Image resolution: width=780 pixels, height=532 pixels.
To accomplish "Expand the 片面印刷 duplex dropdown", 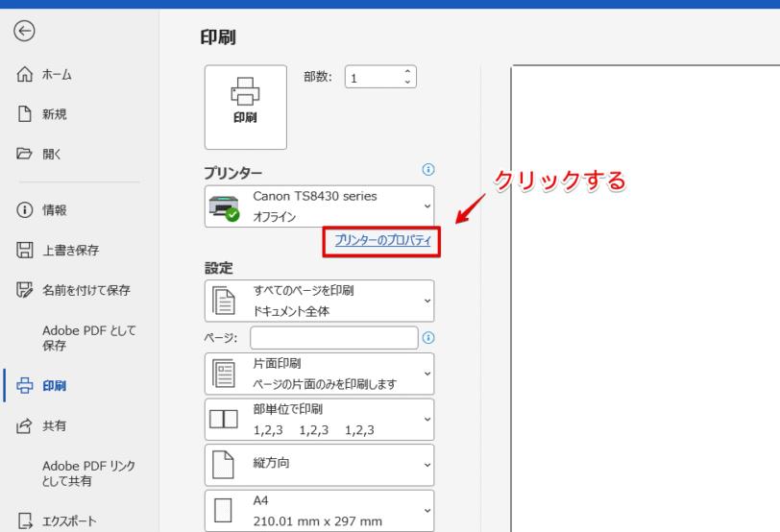I will [319, 374].
